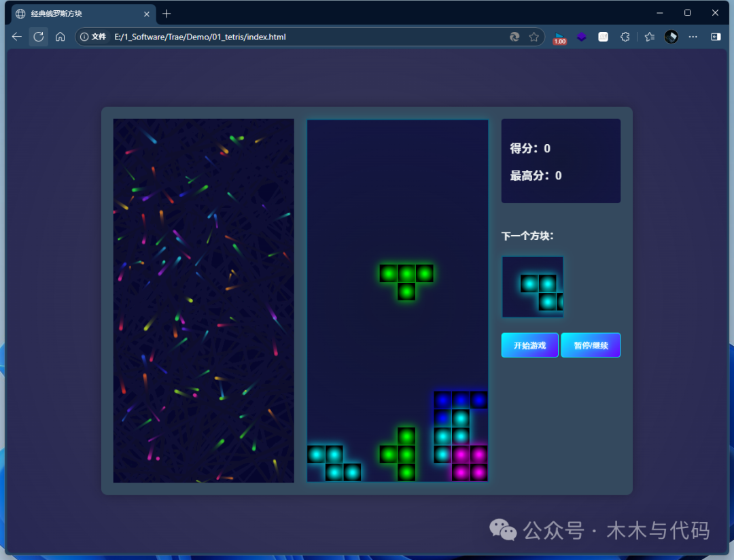Click the cyan Z-piece at bottom left

pos(334,463)
